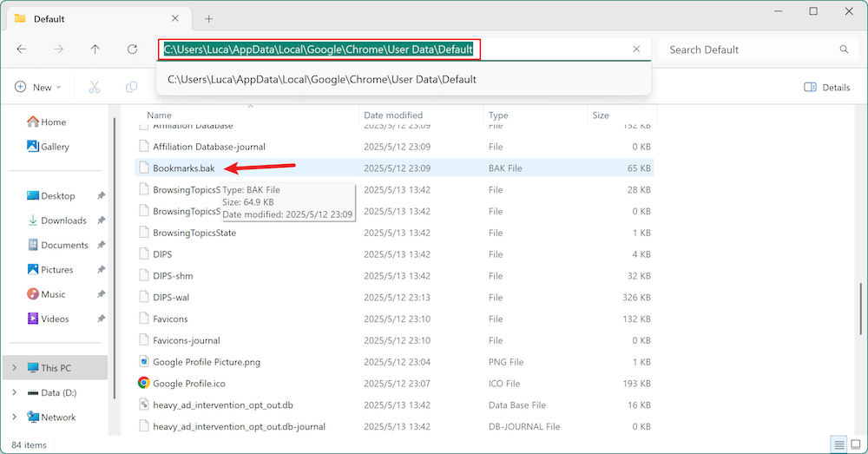Viewport: 868px width, 454px height.
Task: Click the Google Profile Picture.png icon
Action: point(144,361)
